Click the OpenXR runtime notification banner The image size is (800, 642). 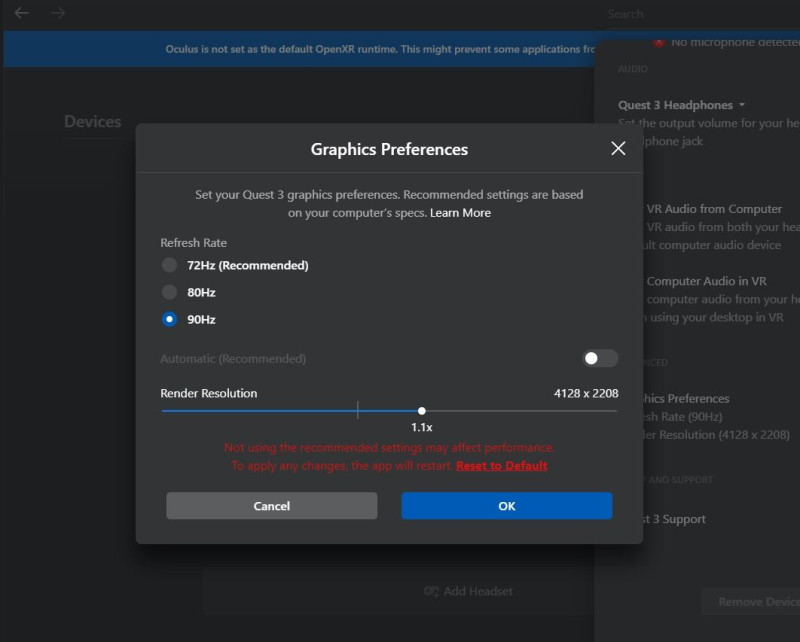coord(299,49)
